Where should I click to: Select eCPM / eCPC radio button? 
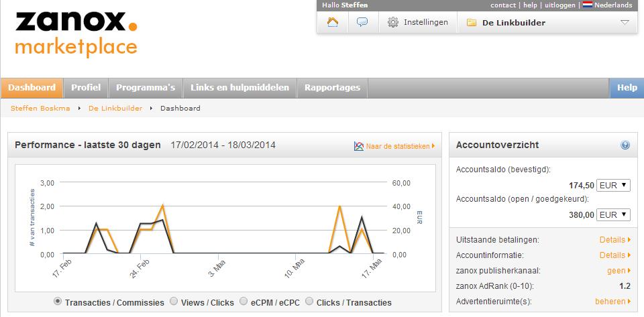point(244,302)
